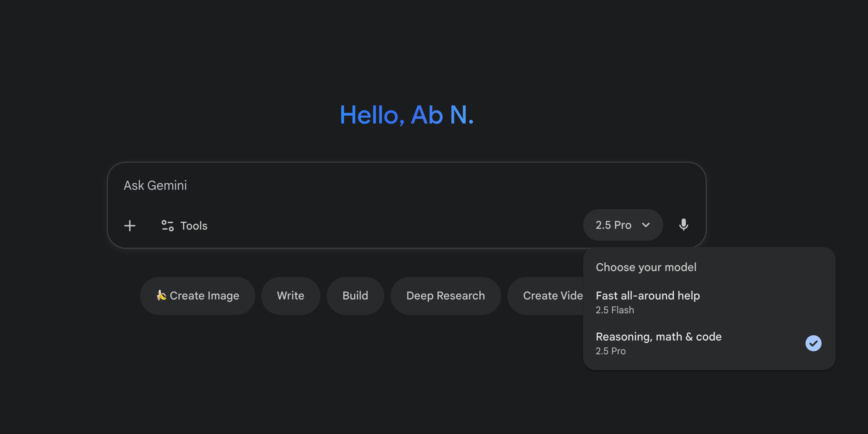
Task: Select the Write suggestion chip
Action: point(290,296)
